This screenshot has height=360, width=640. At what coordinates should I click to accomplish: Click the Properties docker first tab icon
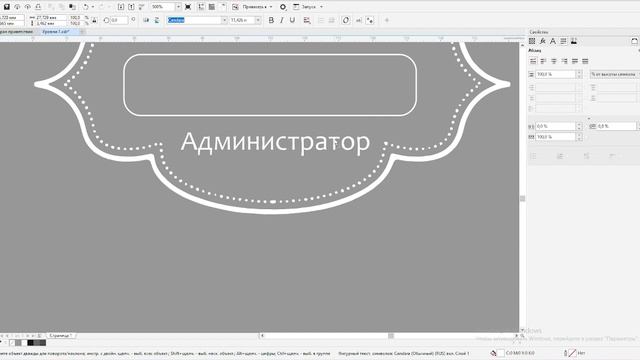click(x=532, y=41)
